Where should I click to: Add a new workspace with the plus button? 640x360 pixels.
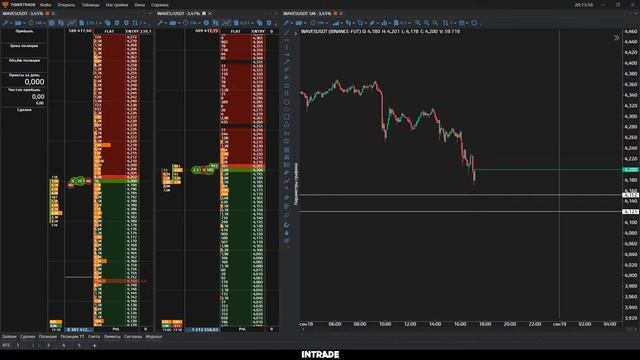95,346
